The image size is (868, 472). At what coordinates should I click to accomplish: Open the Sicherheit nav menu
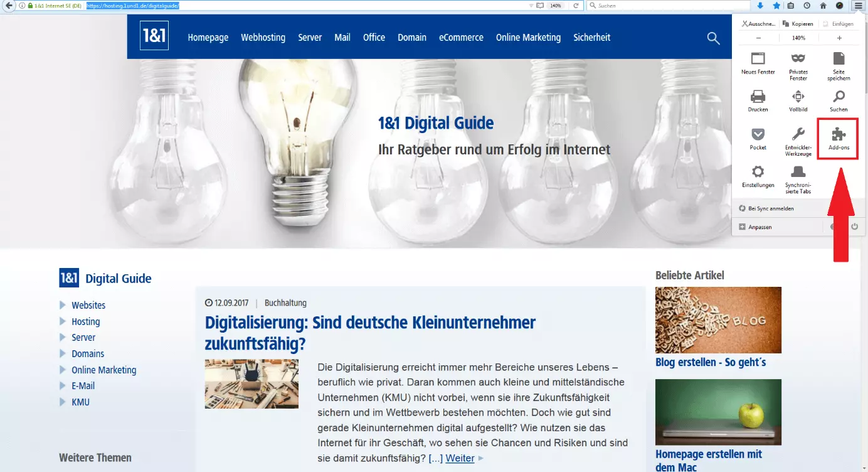click(x=591, y=38)
